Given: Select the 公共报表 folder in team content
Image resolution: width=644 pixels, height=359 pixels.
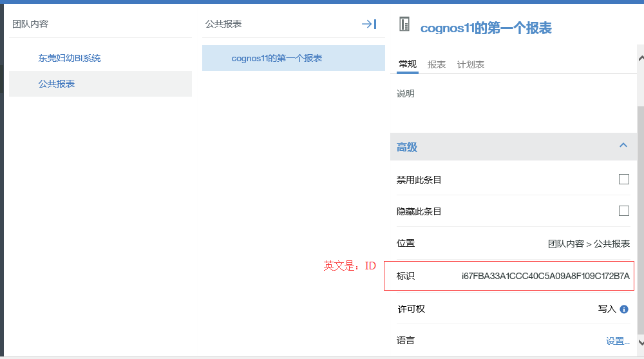Looking at the screenshot, I should pyautogui.click(x=100, y=84).
